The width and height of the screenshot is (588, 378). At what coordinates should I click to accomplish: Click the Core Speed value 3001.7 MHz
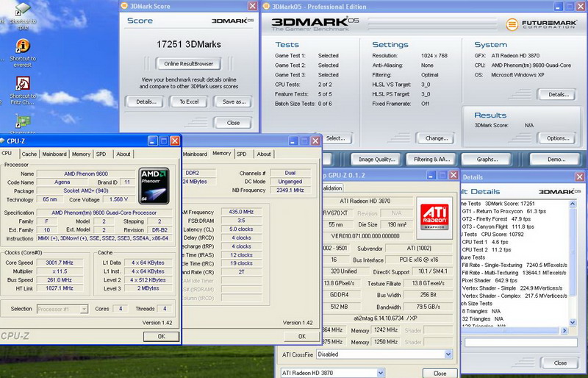[60, 263]
